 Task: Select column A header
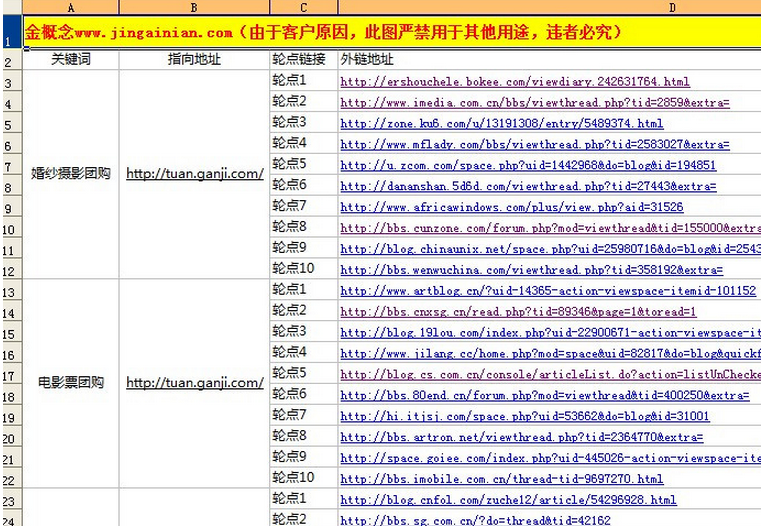tap(71, 7)
